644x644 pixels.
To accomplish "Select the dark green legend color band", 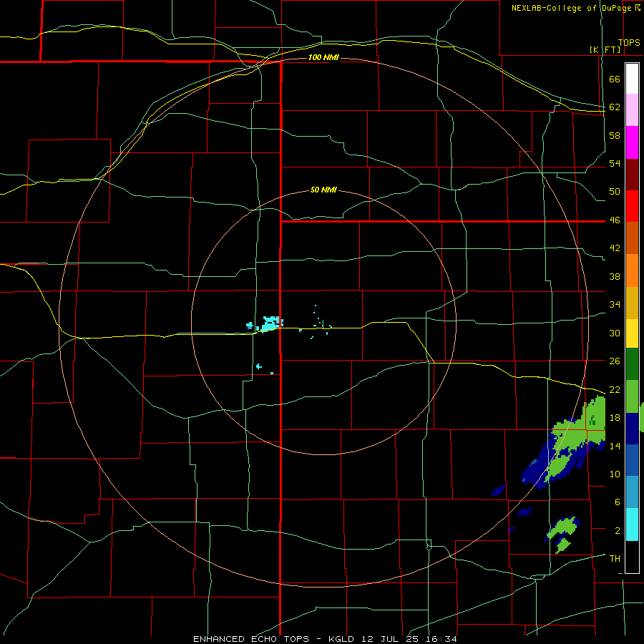I will (632, 364).
